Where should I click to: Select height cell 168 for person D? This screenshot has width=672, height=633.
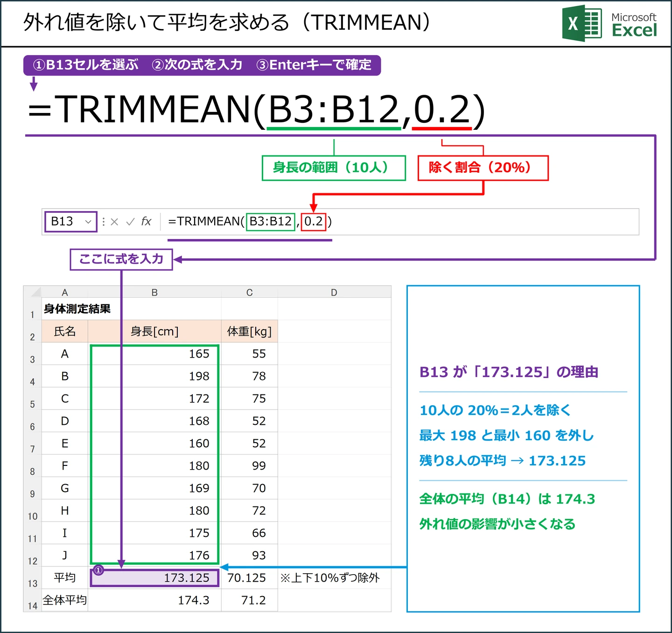(154, 421)
